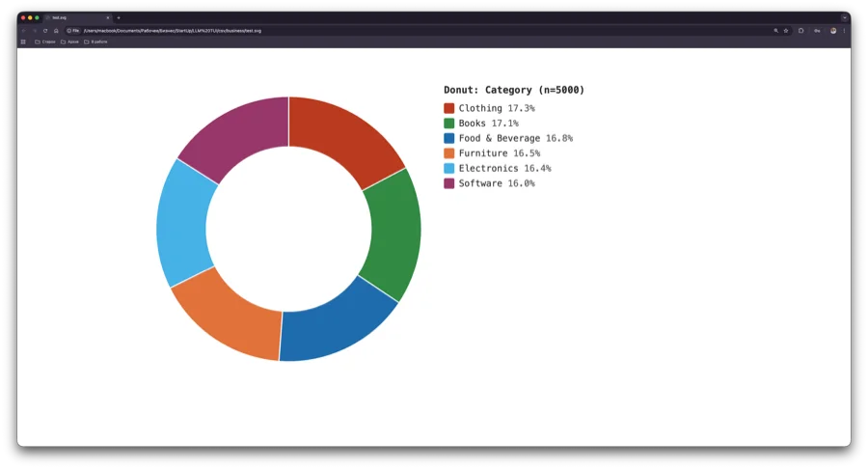The height and width of the screenshot is (469, 868).
Task: Open the Chrome three-dot menu
Action: [845, 31]
